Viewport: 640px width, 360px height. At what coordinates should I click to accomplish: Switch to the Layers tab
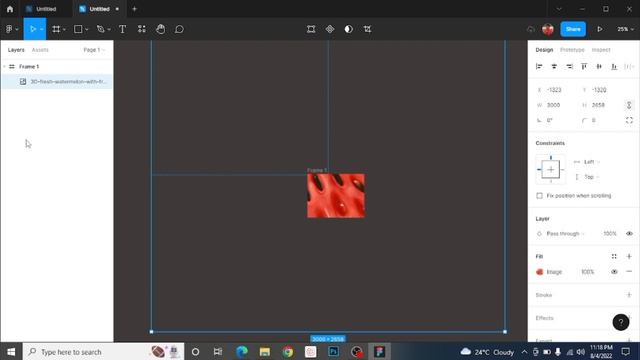tap(16, 50)
